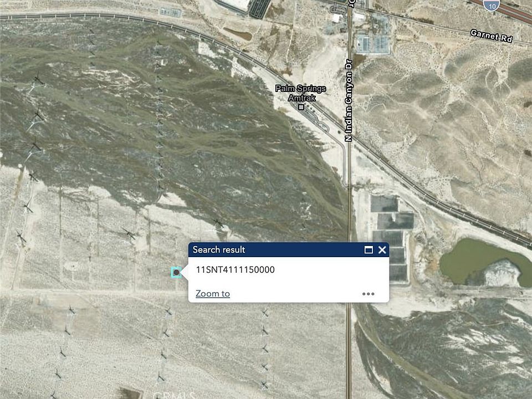Click the Garnet Rd road label

point(491,36)
